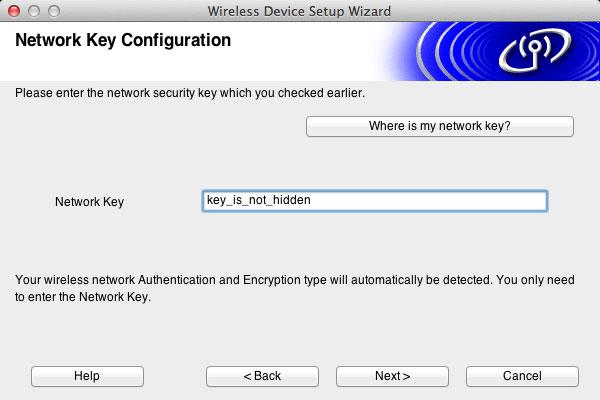Cancel the wireless setup wizard
This screenshot has height=400, width=600.
[x=522, y=376]
